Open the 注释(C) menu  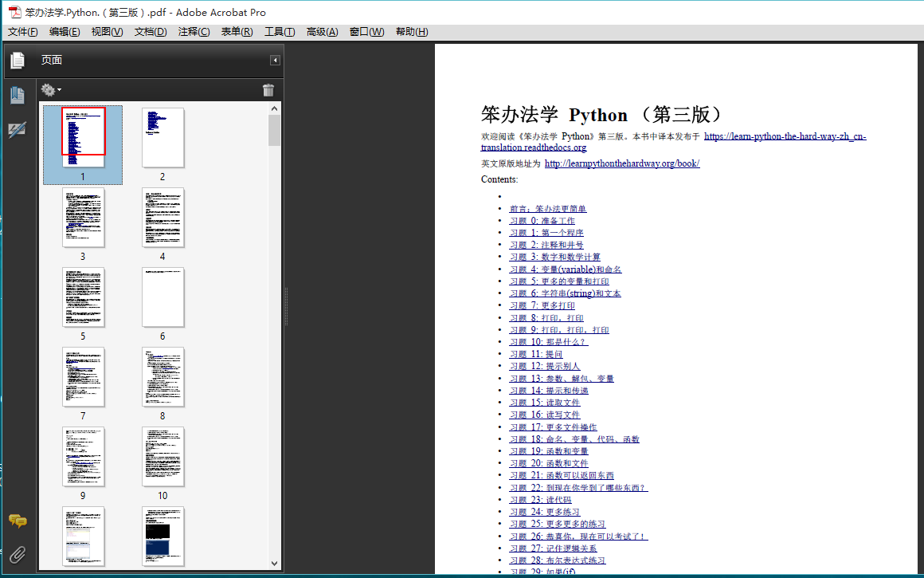point(194,32)
